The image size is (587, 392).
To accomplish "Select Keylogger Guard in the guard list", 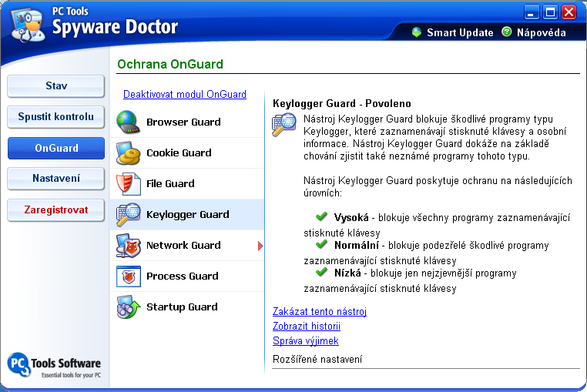I will coord(187,215).
